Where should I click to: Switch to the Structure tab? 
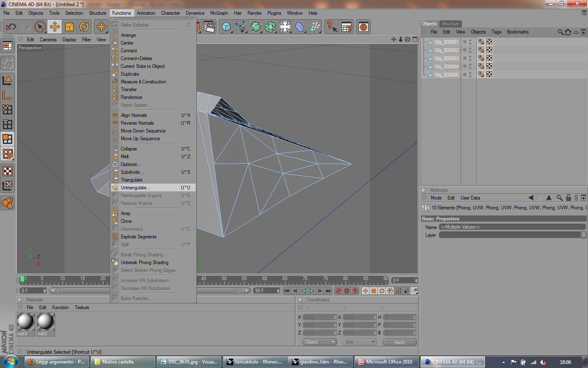[x=450, y=24]
